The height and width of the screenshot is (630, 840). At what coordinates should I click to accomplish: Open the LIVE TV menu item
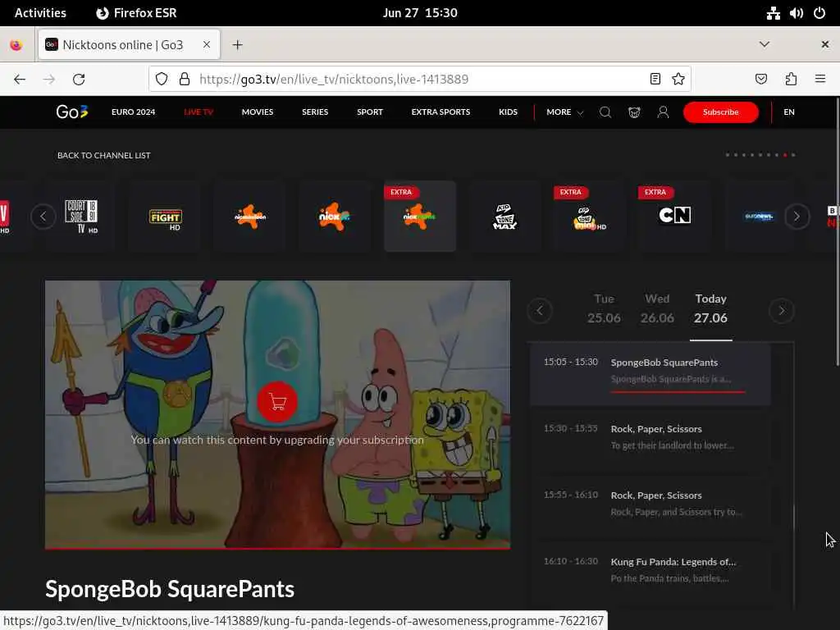pyautogui.click(x=199, y=112)
